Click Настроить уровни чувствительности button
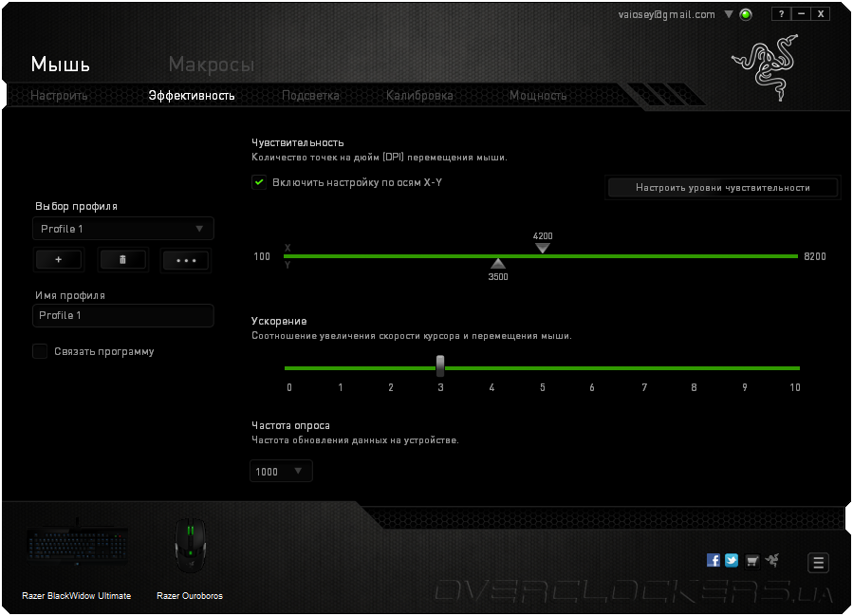This screenshot has width=853, height=616. (722, 188)
